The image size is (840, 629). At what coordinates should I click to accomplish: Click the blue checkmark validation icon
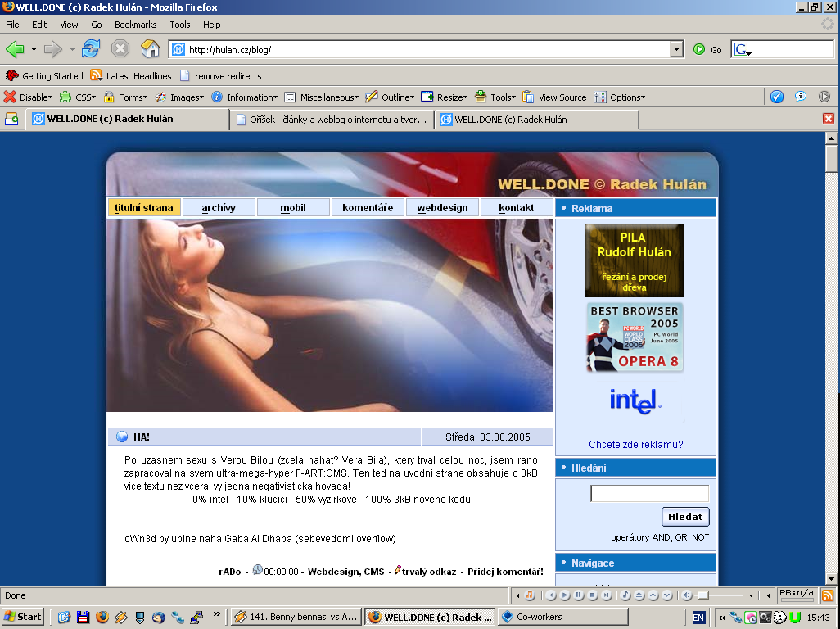pyautogui.click(x=777, y=97)
